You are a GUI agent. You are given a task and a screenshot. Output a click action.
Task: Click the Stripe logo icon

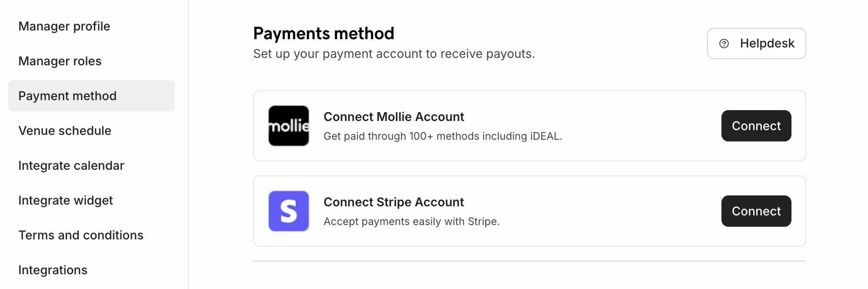point(289,211)
